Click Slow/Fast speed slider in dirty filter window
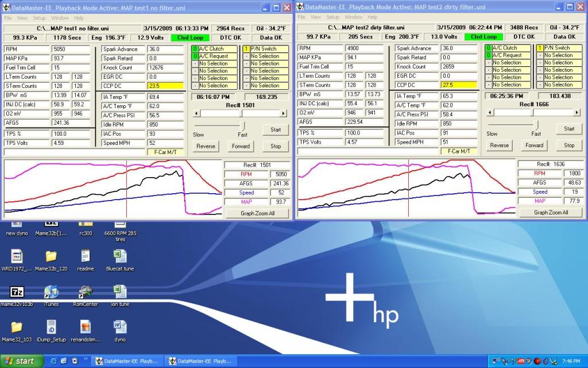Viewport: 588px width, 368px height. pos(537,125)
